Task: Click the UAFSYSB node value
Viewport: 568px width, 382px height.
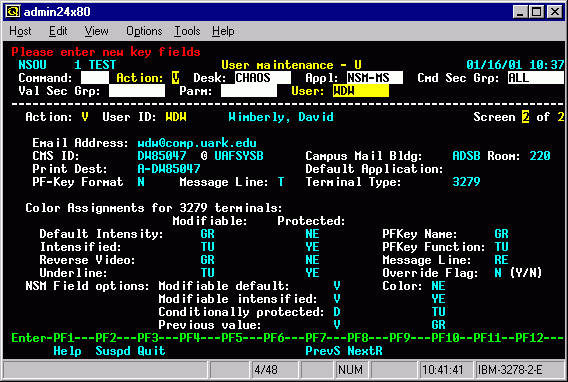Action: [x=239, y=156]
